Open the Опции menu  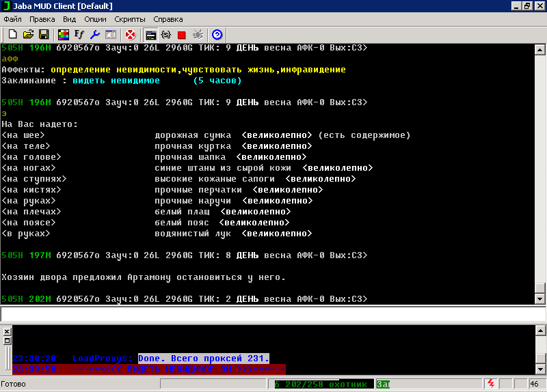95,19
